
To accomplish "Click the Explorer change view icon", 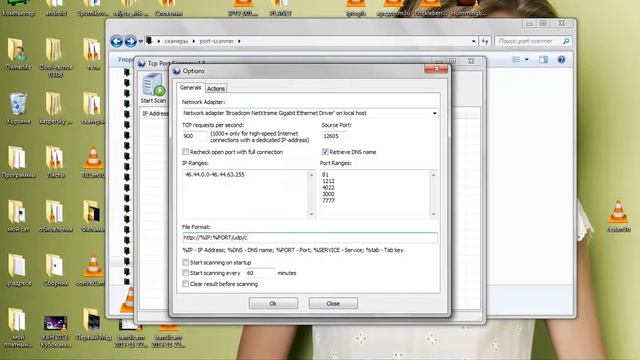I will [516, 60].
